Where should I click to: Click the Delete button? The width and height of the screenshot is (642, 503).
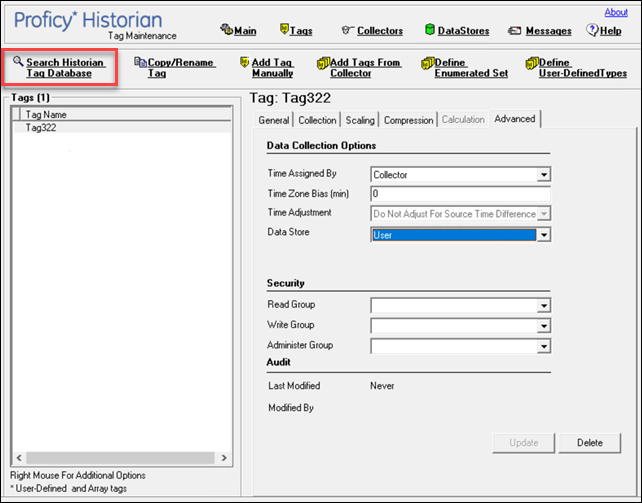590,443
